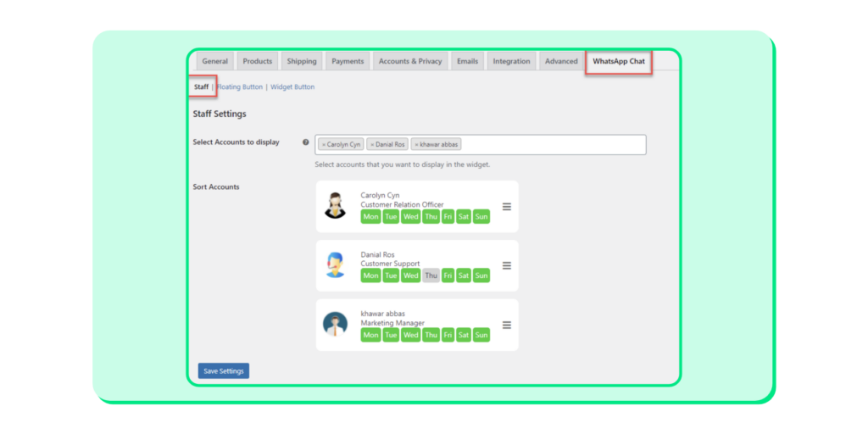Image resolution: width=868 pixels, height=434 pixels.
Task: Click the help icon beside Select Accounts
Action: pyautogui.click(x=305, y=142)
